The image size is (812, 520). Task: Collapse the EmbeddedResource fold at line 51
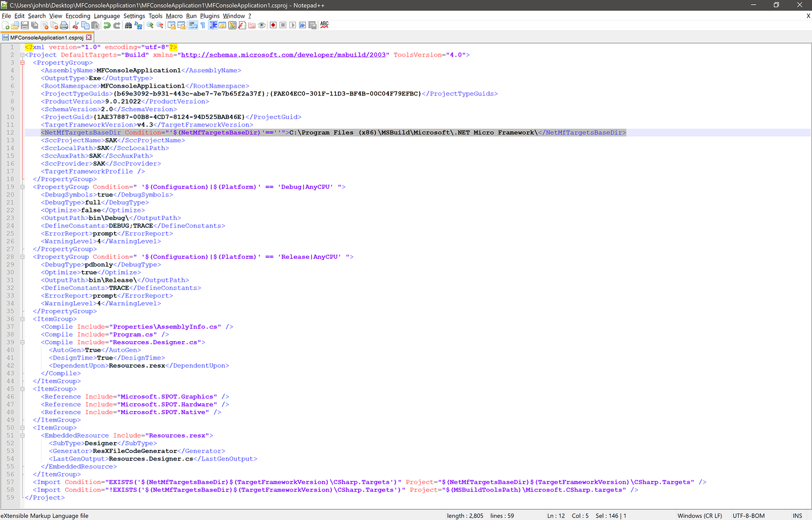point(22,435)
